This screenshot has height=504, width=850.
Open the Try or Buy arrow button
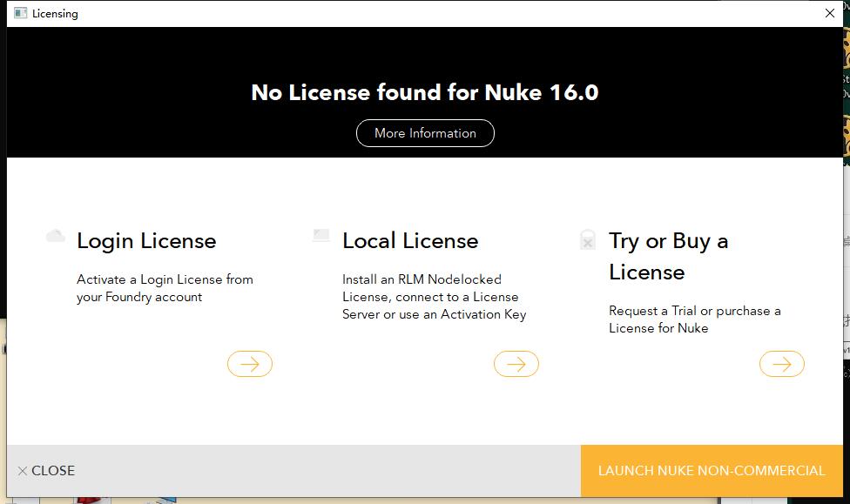tap(781, 364)
